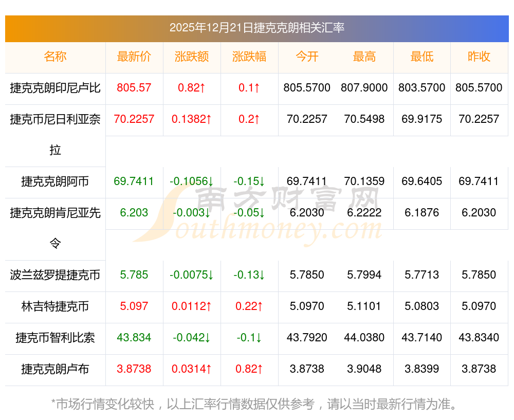
Task: Click the row name 捷克币尼日利亚奈拉
Action: click(x=55, y=135)
